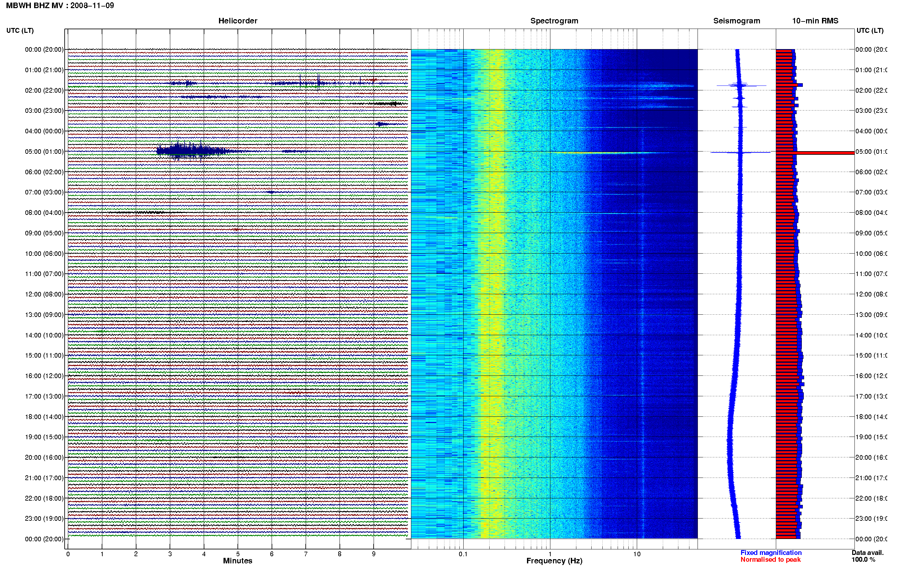Click the 1 Hz frequency tick label

click(550, 554)
